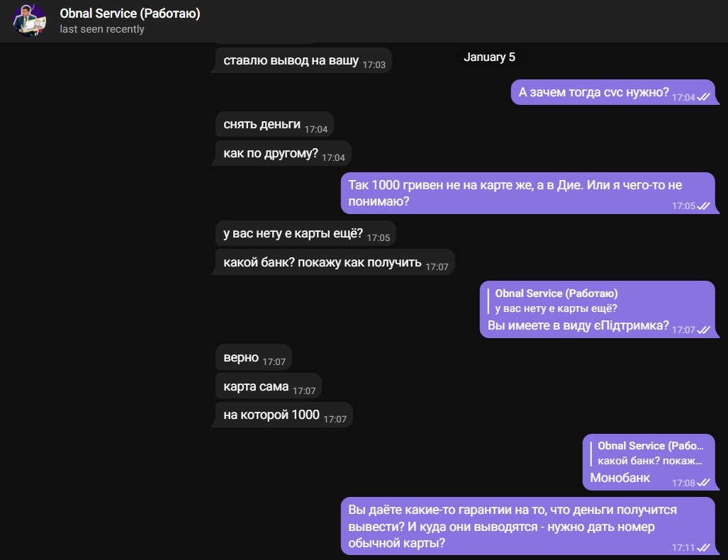Click the January 5 date badge

point(489,57)
